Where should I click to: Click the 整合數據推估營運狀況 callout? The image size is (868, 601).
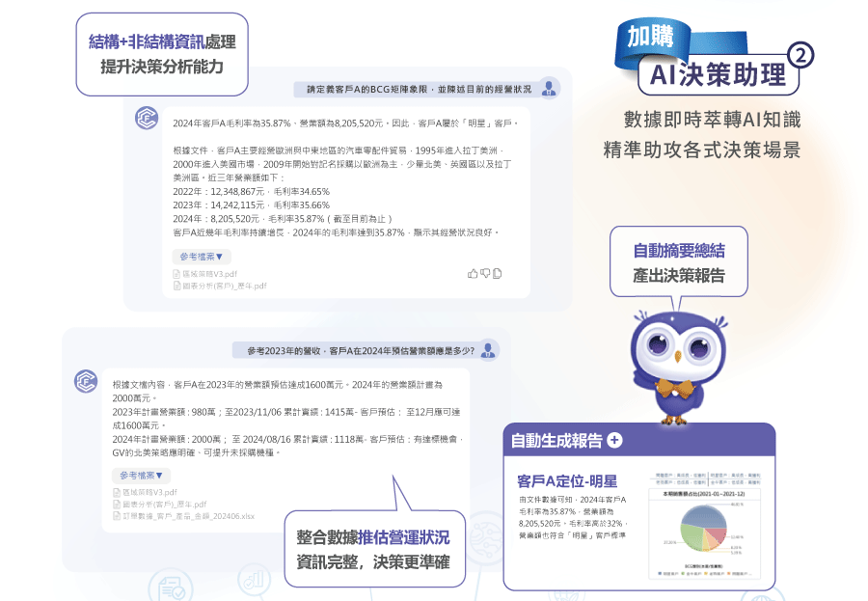(x=373, y=549)
